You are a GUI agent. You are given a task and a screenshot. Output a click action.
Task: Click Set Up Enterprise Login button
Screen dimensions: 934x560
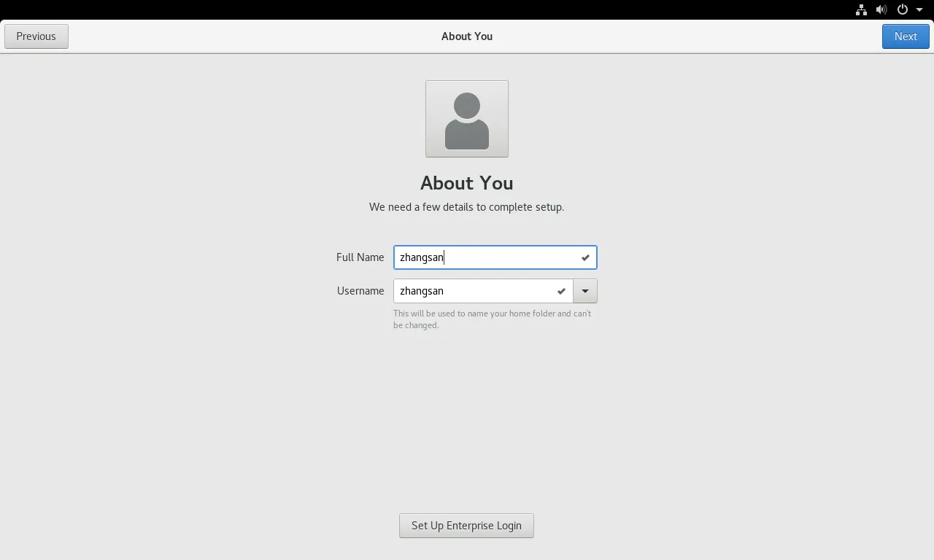pyautogui.click(x=466, y=526)
